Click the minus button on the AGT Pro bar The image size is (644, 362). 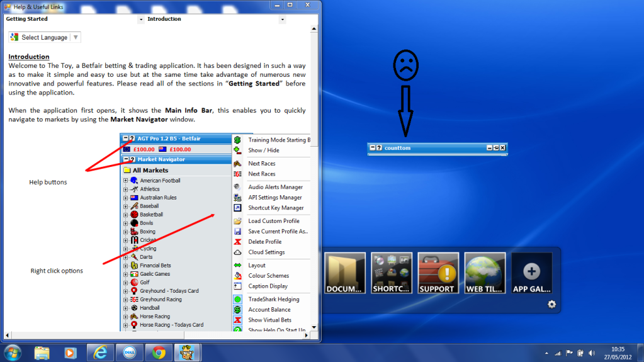click(126, 139)
